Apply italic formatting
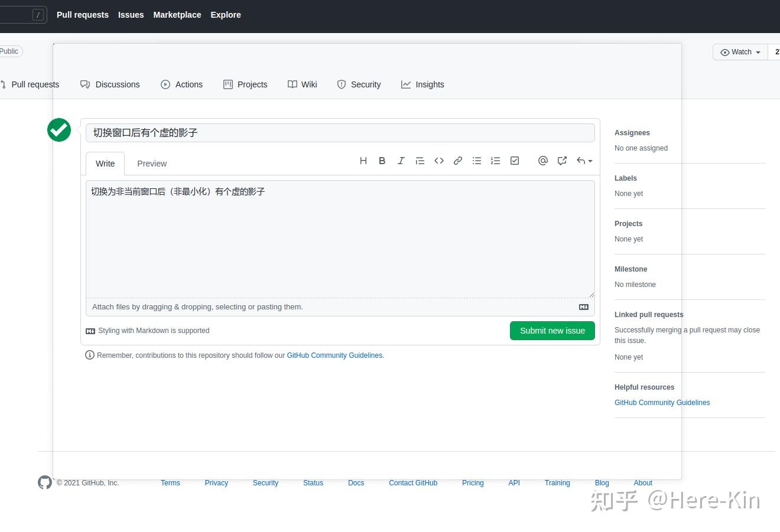The width and height of the screenshot is (780, 532). coord(401,160)
